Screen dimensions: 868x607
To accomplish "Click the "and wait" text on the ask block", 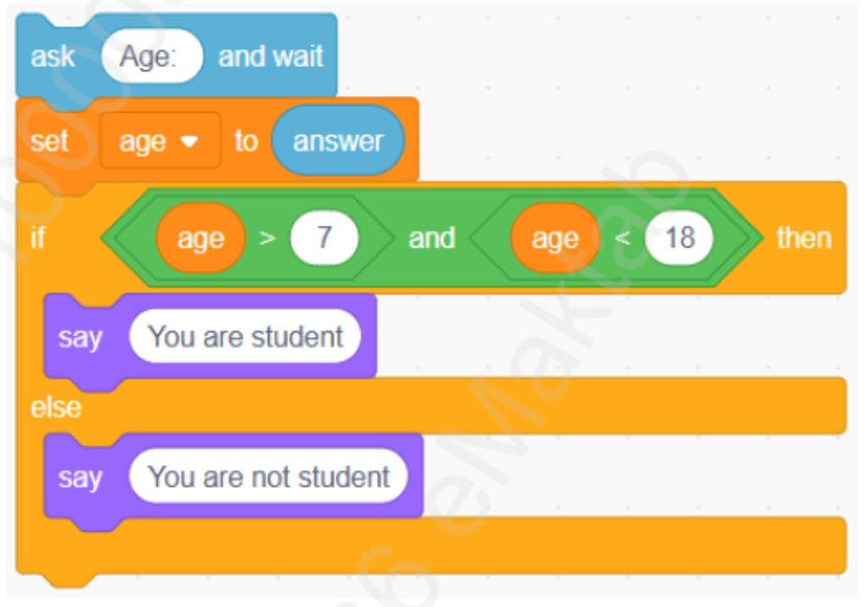I will pos(271,58).
